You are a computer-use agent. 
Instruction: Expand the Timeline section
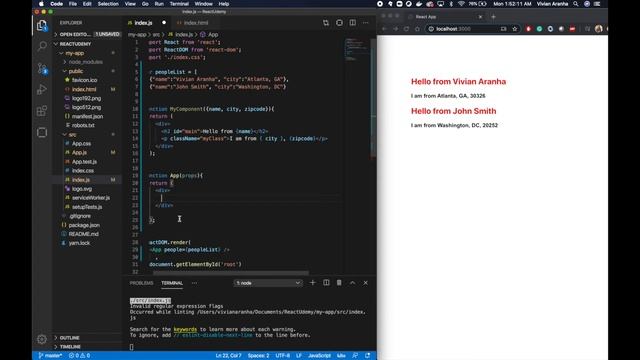pyautogui.click(x=87, y=347)
